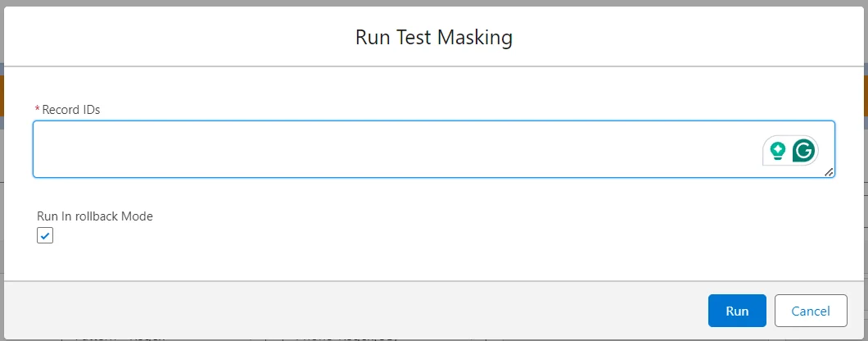This screenshot has height=341, width=868.
Task: Disable Run In rollback Mode checkbox
Action: 45,235
